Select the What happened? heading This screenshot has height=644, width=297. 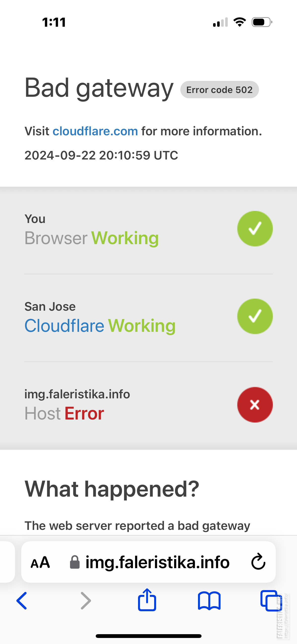click(112, 489)
